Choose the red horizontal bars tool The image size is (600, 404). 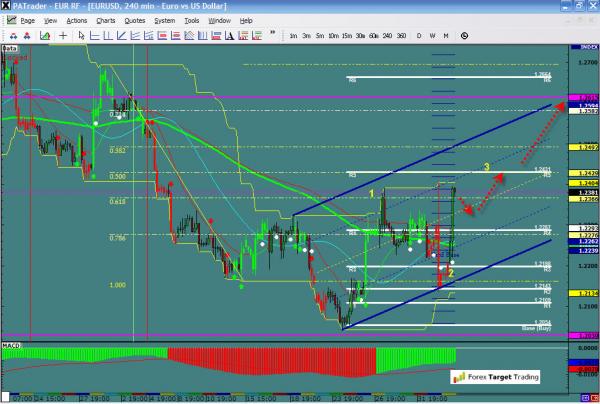tap(176, 36)
